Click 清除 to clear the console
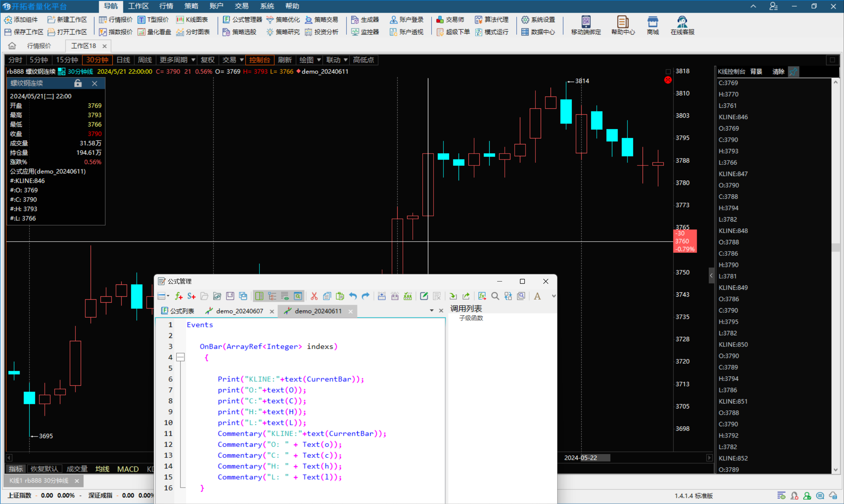Image resolution: width=844 pixels, height=504 pixels. click(778, 72)
